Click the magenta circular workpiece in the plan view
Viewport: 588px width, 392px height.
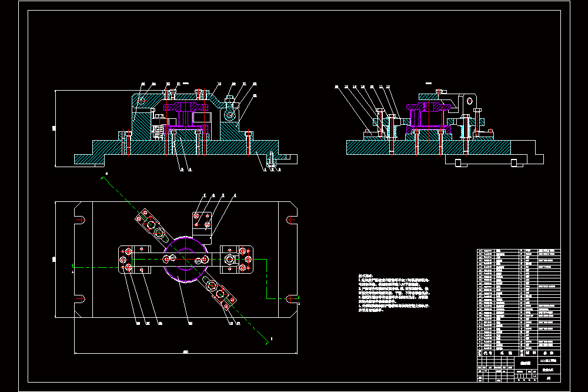[x=185, y=259]
